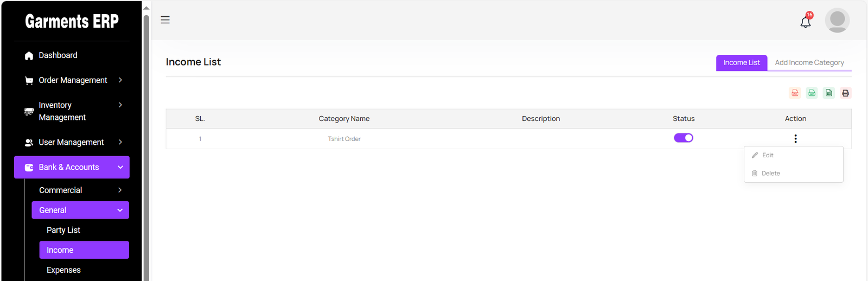Toggle the Tshirt Order status switch
Viewport: 868px width, 281px height.
(x=683, y=138)
